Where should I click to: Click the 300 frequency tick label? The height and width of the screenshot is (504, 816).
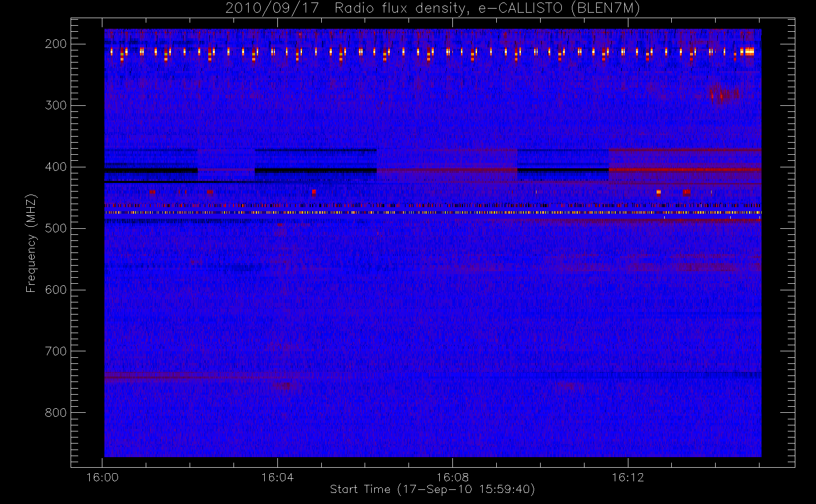click(56, 105)
